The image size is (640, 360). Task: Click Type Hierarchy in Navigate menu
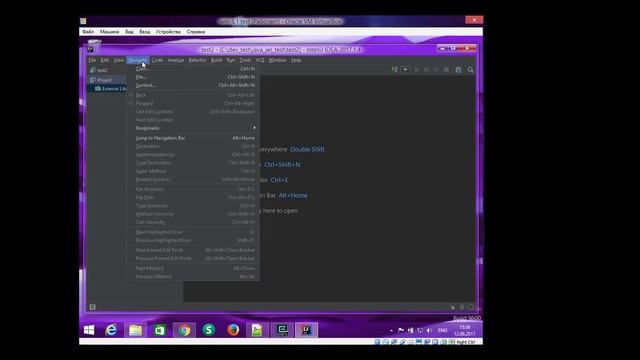193,206
